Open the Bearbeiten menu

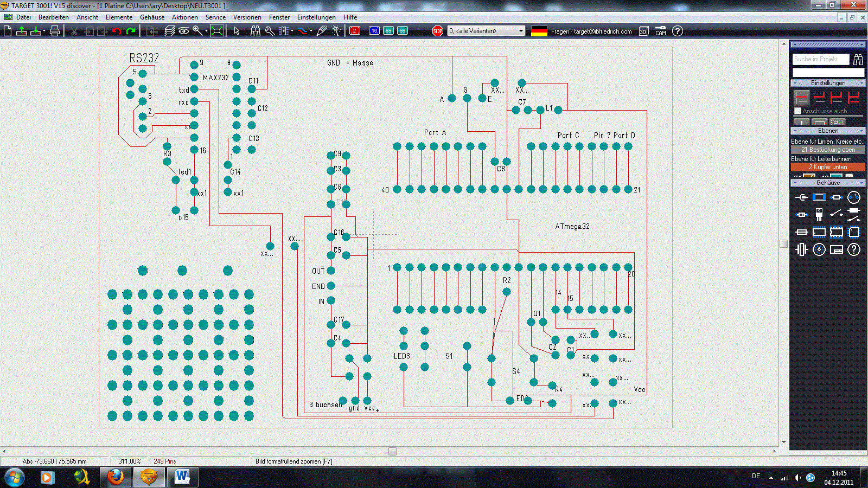pyautogui.click(x=54, y=17)
